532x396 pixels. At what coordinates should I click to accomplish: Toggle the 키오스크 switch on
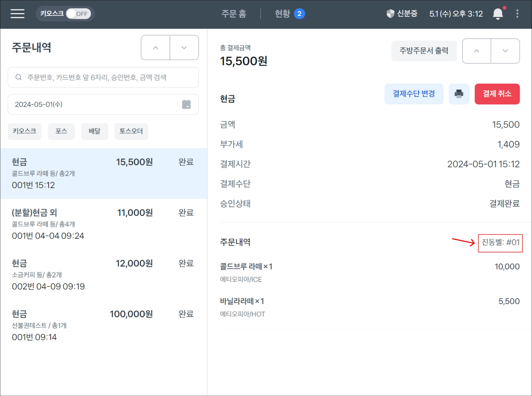78,14
